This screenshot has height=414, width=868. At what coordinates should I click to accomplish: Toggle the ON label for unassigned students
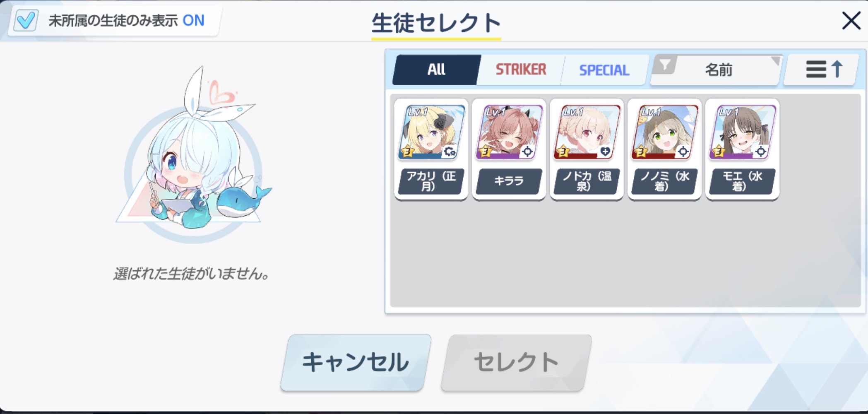pyautogui.click(x=193, y=20)
